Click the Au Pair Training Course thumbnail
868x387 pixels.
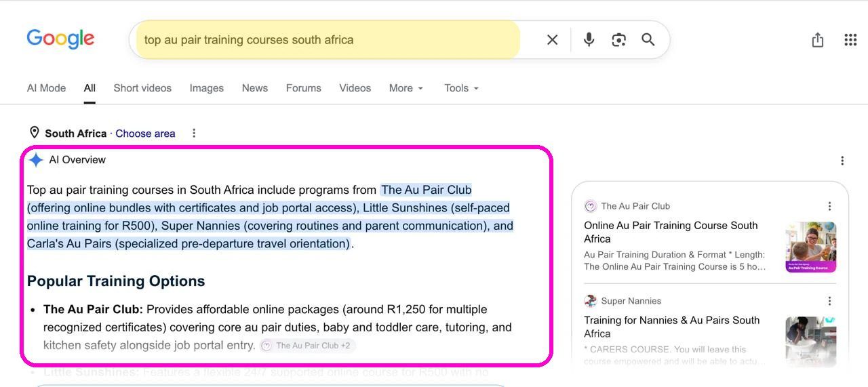point(811,247)
